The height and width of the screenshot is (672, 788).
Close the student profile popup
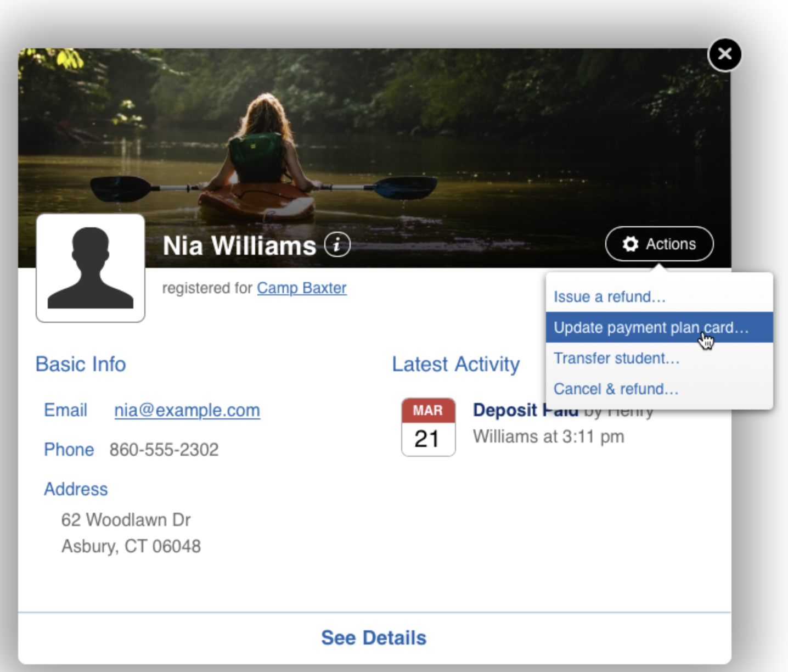[724, 54]
